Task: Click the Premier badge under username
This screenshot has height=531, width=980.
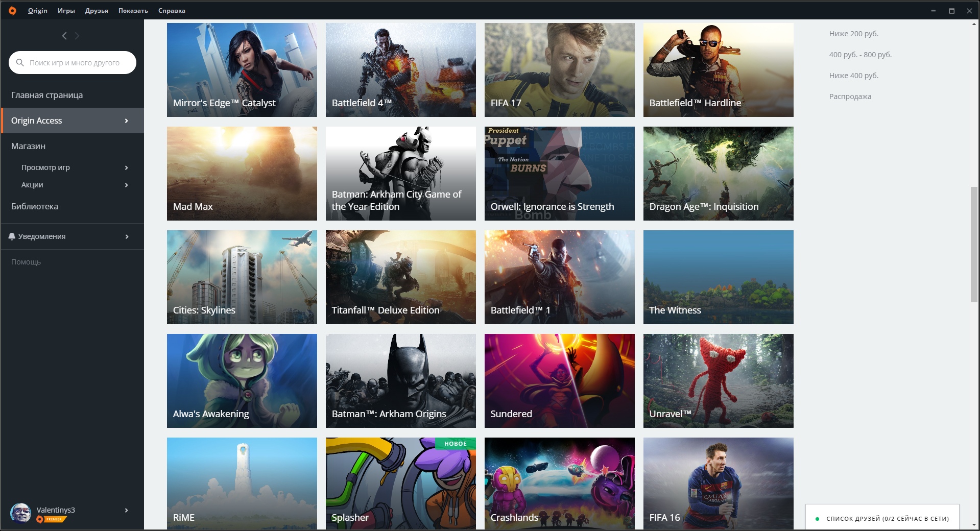Action: [x=52, y=519]
